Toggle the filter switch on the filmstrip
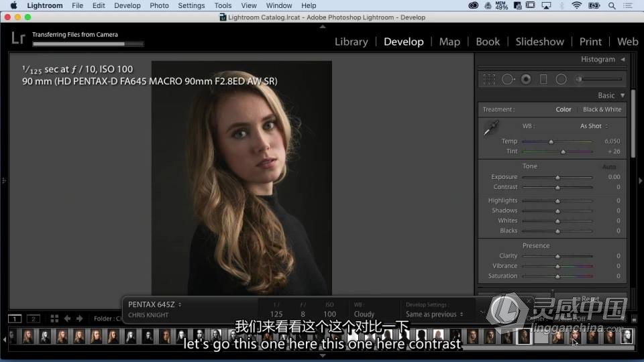The height and width of the screenshot is (362, 644). tap(634, 319)
